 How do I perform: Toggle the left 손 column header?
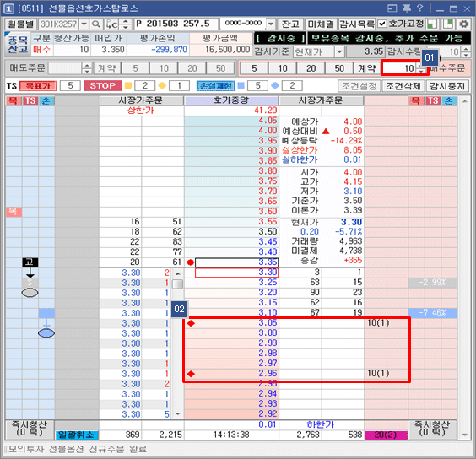point(46,100)
